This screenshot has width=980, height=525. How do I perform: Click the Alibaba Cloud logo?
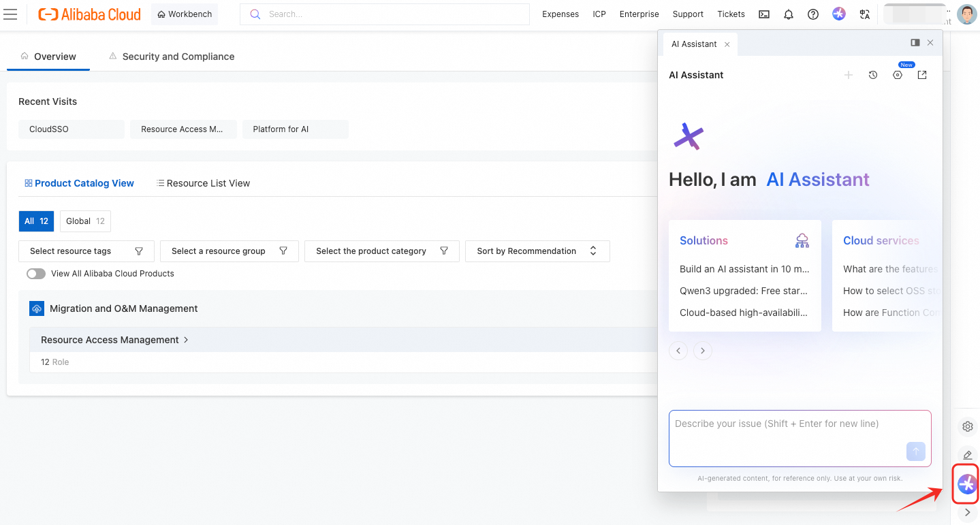coord(89,14)
